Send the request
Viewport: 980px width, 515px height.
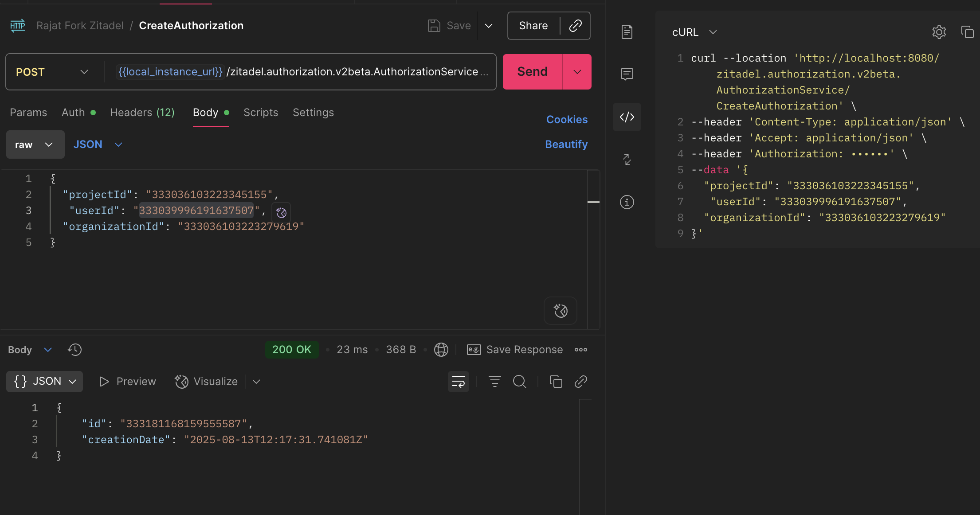coord(532,72)
